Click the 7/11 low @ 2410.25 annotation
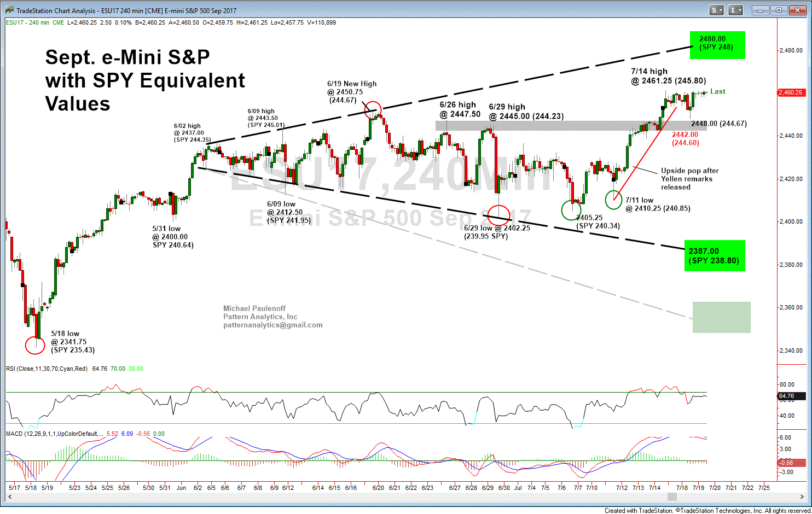812x514 pixels. (x=658, y=205)
